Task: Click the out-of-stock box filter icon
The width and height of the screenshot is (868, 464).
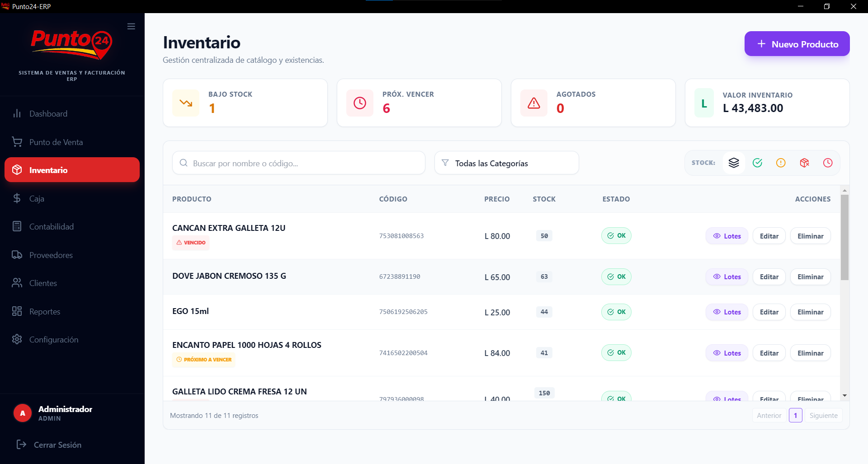Action: (804, 163)
